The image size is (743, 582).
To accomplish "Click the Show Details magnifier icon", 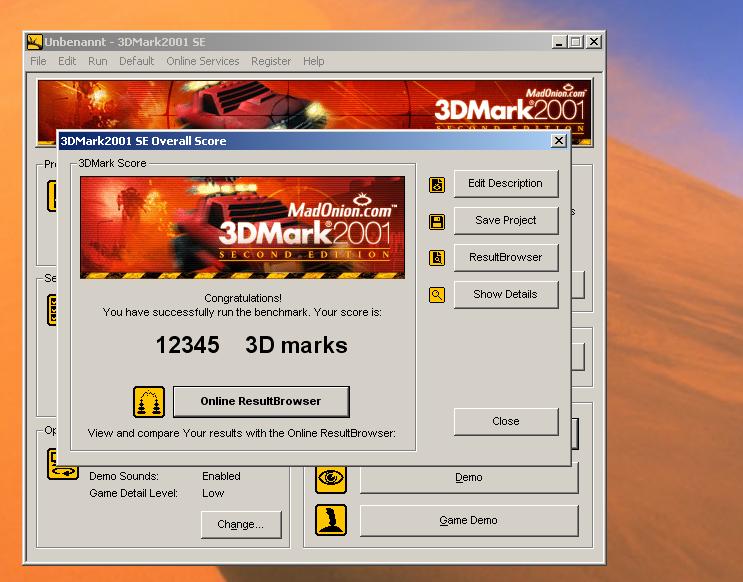I will [437, 295].
